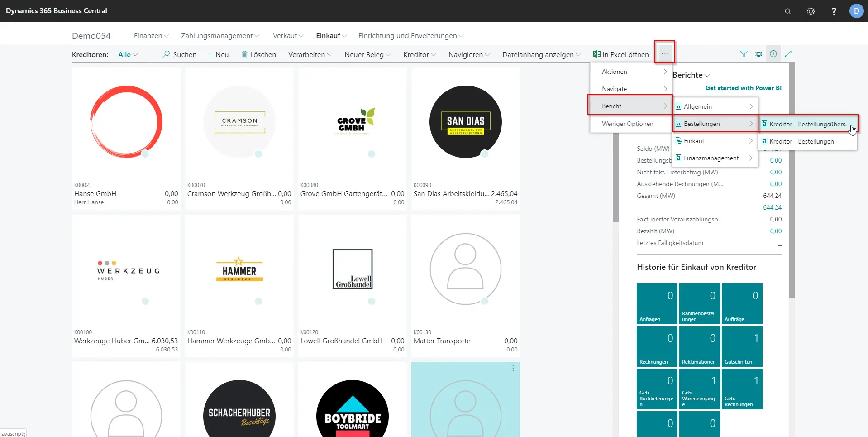Open Get started with Power BI link
Image resolution: width=868 pixels, height=437 pixels.
pos(744,88)
